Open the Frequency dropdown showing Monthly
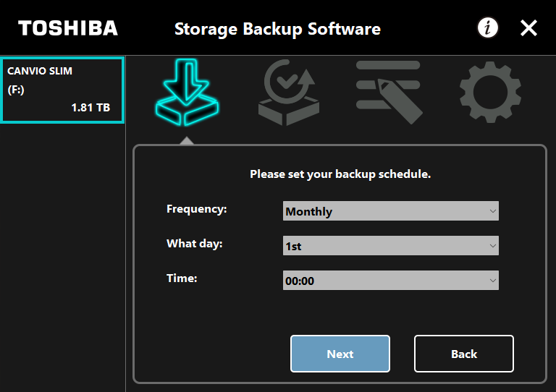The width and height of the screenshot is (556, 392). point(391,211)
